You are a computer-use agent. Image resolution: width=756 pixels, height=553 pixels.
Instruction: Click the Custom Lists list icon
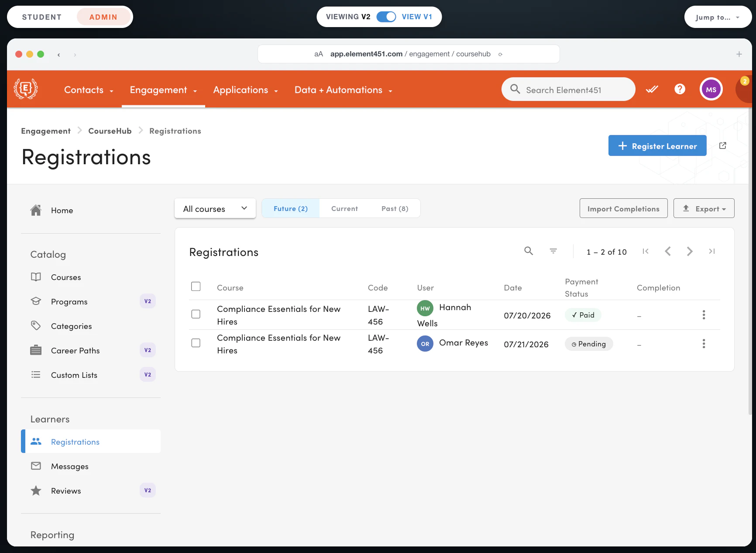[36, 375]
